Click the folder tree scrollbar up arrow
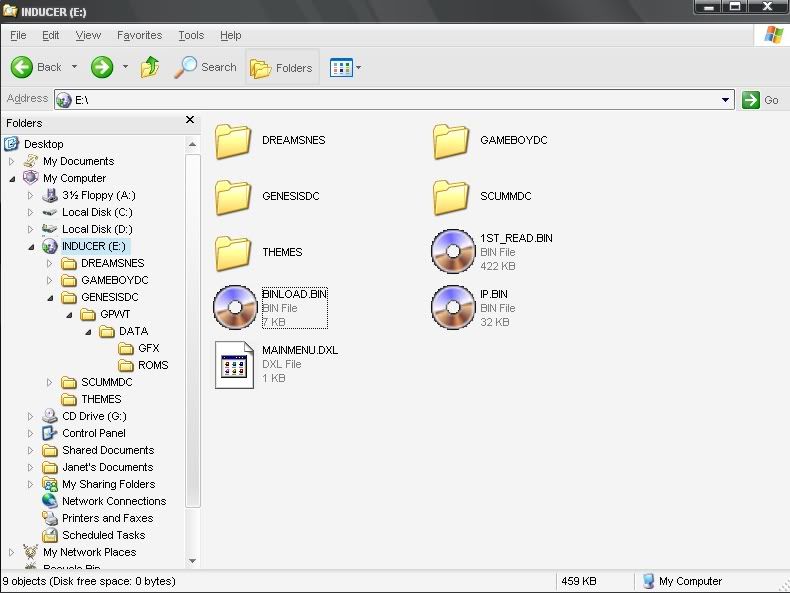The height and width of the screenshot is (593, 790). click(192, 145)
